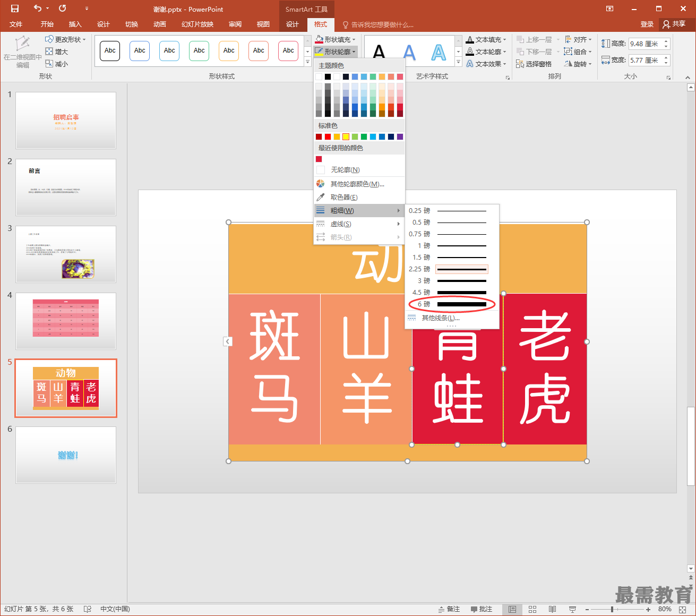
Task: Open the 文件 file tab
Action: (16, 24)
